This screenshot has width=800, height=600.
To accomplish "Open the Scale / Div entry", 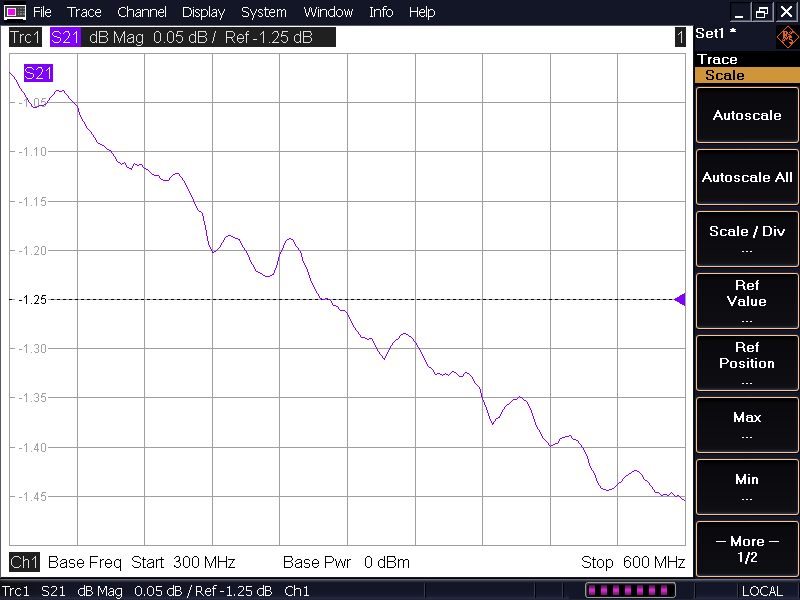I will click(x=746, y=239).
